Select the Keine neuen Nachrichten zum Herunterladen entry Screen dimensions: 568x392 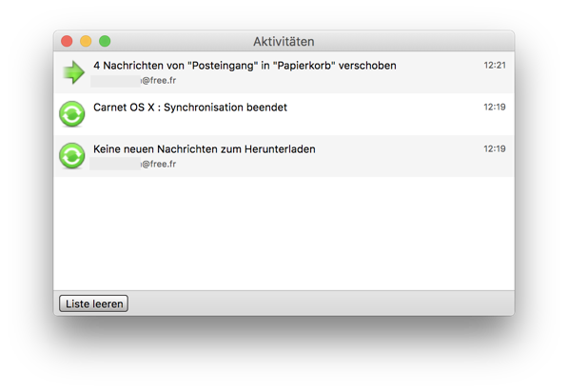coord(284,156)
